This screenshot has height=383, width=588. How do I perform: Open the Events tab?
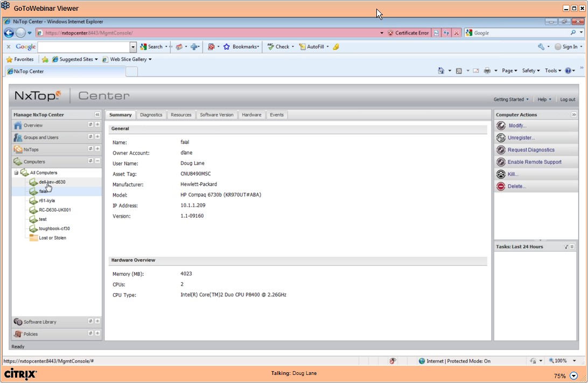point(277,115)
